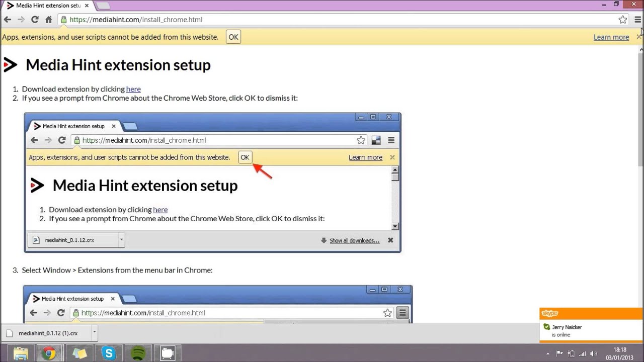Click the video camera app in the taskbar
This screenshot has width=644, height=362.
coord(167,353)
